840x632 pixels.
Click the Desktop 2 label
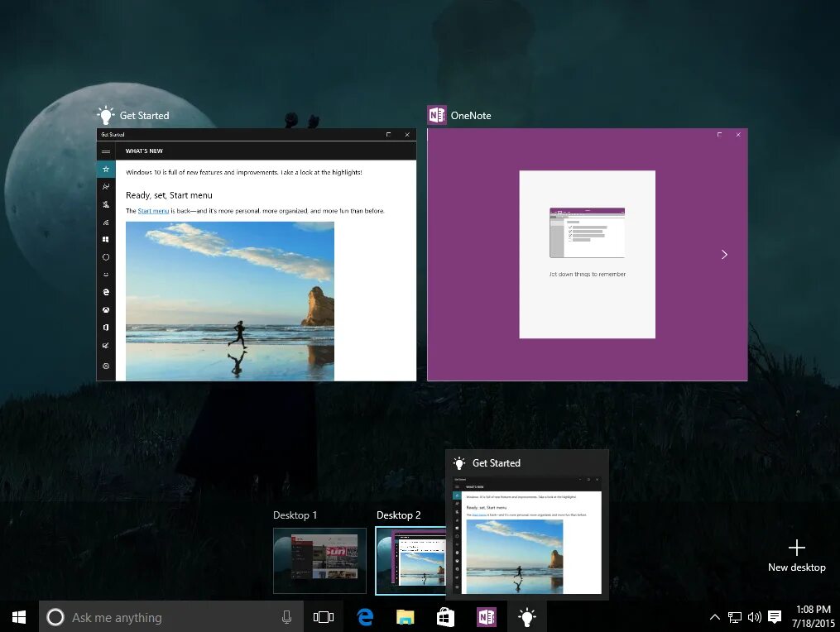point(399,515)
